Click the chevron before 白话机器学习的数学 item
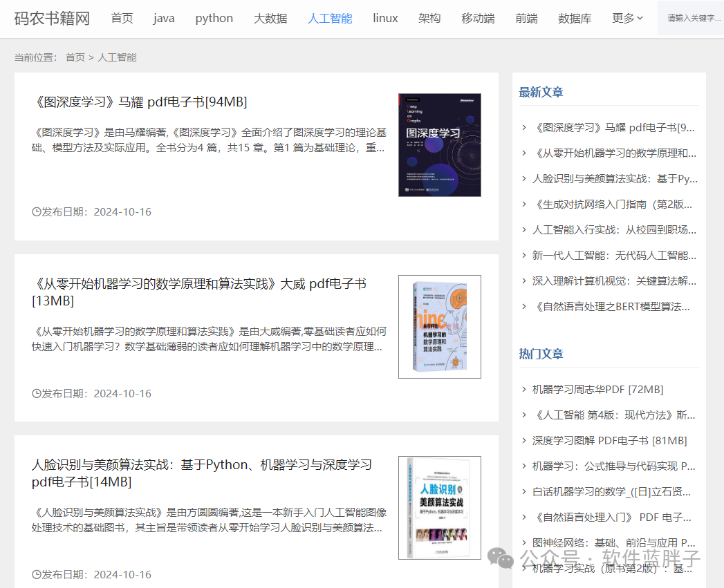 524,492
